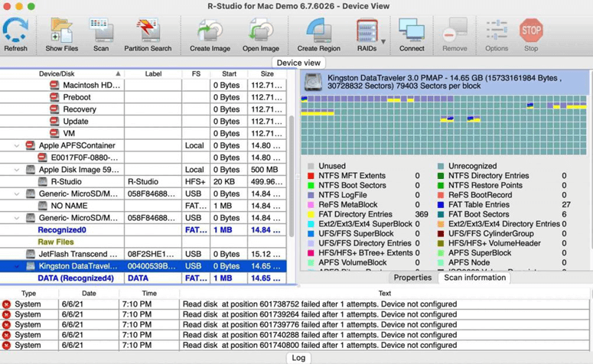Image resolution: width=593 pixels, height=364 pixels.
Task: Select the DATA (Recognized4) partition
Action: tap(143, 278)
